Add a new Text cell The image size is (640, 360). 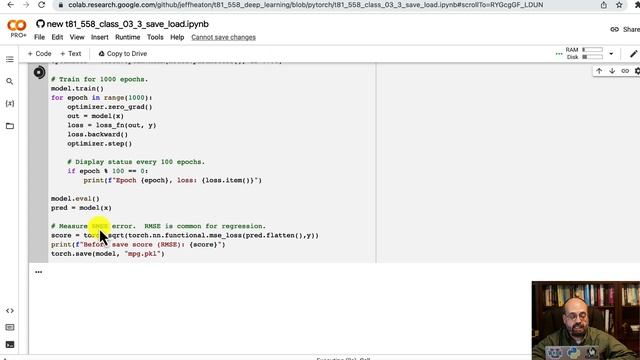pyautogui.click(x=71, y=53)
